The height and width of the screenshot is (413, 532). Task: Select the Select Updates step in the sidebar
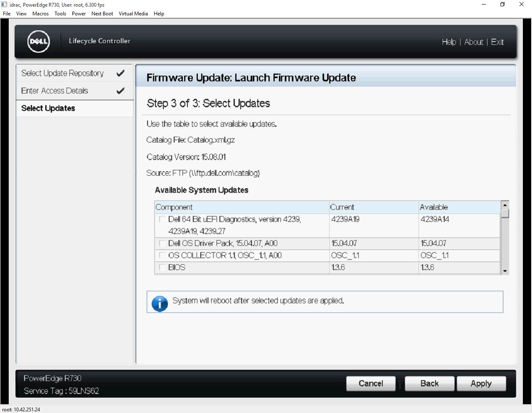point(48,108)
